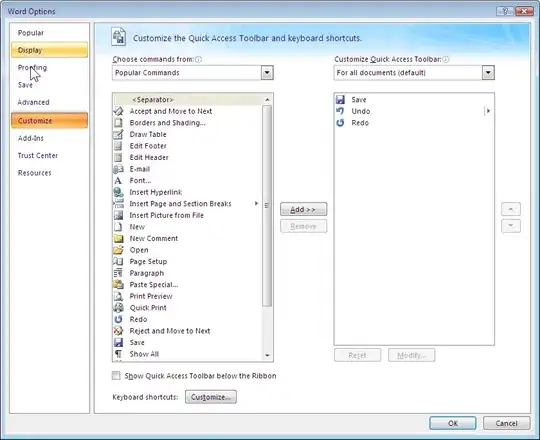Click the Add >> button
The image size is (540, 440).
click(x=303, y=209)
